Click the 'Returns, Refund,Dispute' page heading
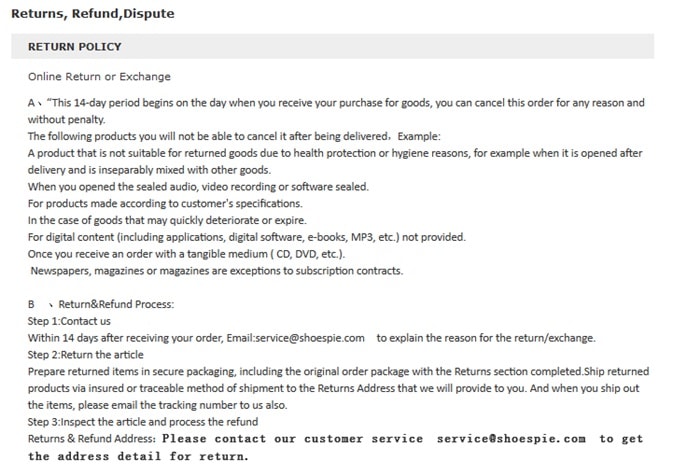This screenshot has height=475, width=700. (x=93, y=14)
